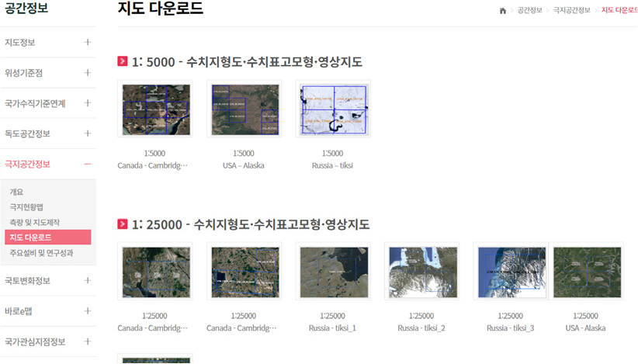
Task: Click 'Russia - tiksi_2' caption text
Action: click(421, 328)
